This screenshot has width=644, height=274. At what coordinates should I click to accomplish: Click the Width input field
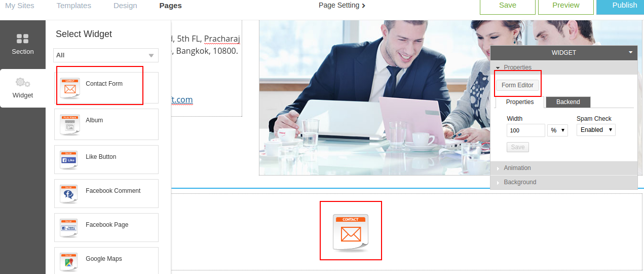pos(525,130)
